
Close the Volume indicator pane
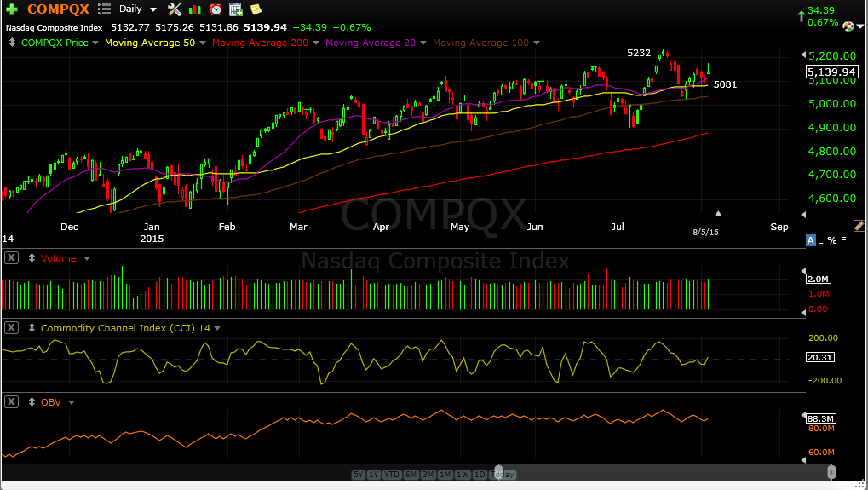click(x=12, y=258)
